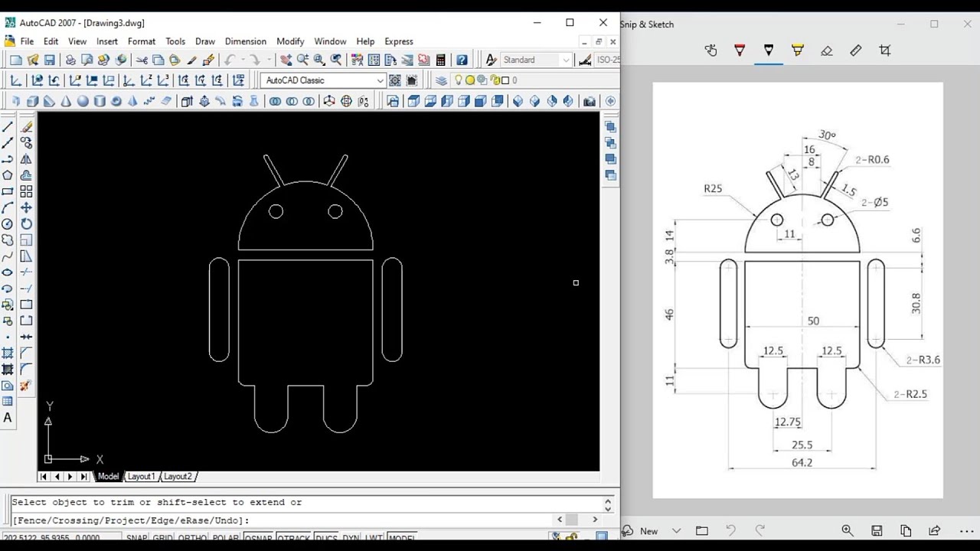Open the QuickCalc calculator
Screen dimensions: 980x551
(x=441, y=60)
